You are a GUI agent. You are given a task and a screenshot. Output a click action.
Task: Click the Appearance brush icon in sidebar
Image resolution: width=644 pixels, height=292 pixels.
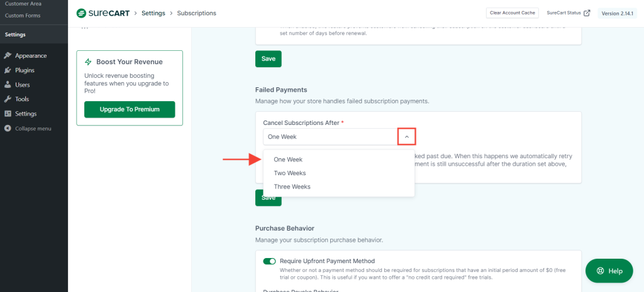pos(8,56)
